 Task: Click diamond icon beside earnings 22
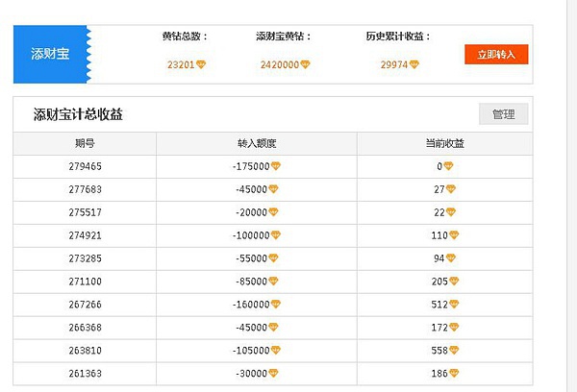coord(451,211)
